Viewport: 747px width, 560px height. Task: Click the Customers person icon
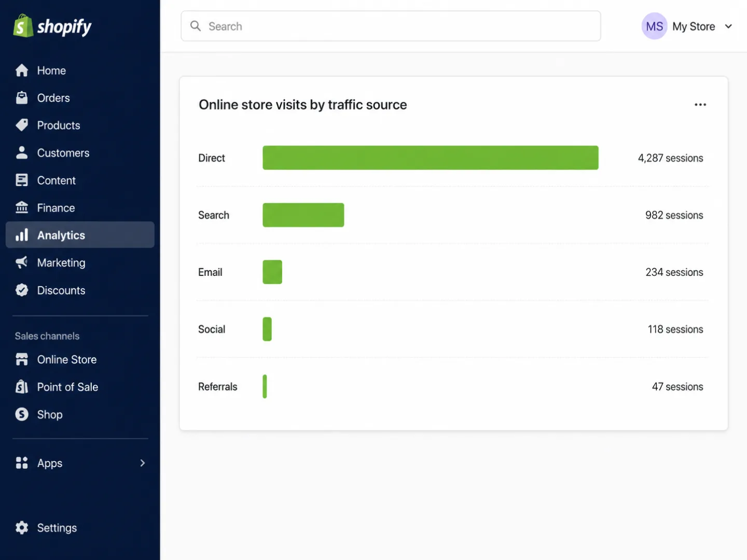(x=22, y=153)
